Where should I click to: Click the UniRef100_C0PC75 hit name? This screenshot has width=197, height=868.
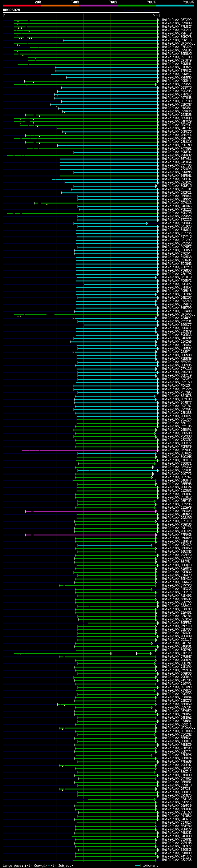[177, 132]
